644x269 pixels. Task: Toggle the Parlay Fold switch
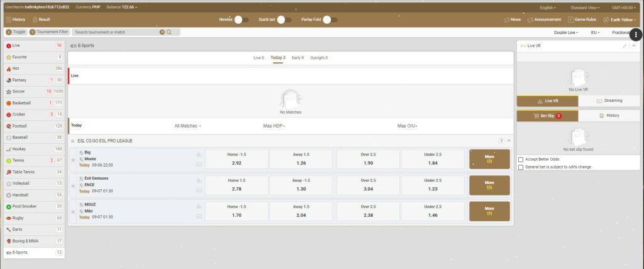point(330,19)
